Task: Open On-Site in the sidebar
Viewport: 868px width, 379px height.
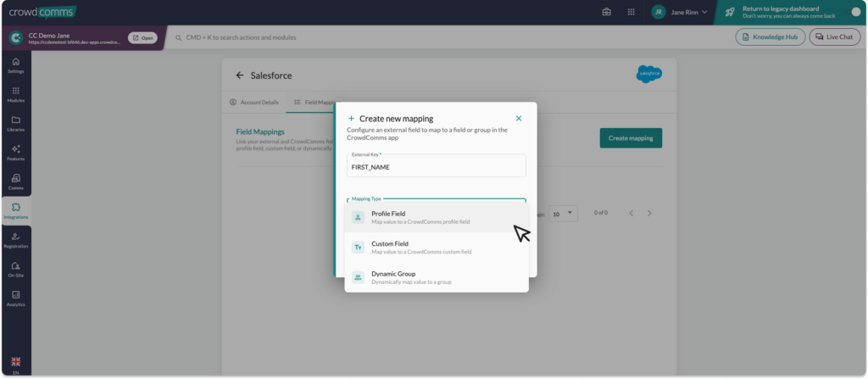Action: [x=15, y=269]
